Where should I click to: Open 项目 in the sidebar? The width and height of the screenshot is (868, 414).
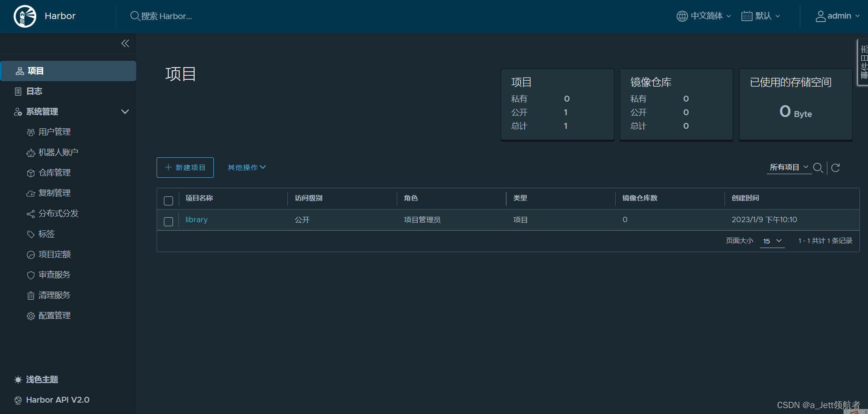pyautogui.click(x=69, y=71)
